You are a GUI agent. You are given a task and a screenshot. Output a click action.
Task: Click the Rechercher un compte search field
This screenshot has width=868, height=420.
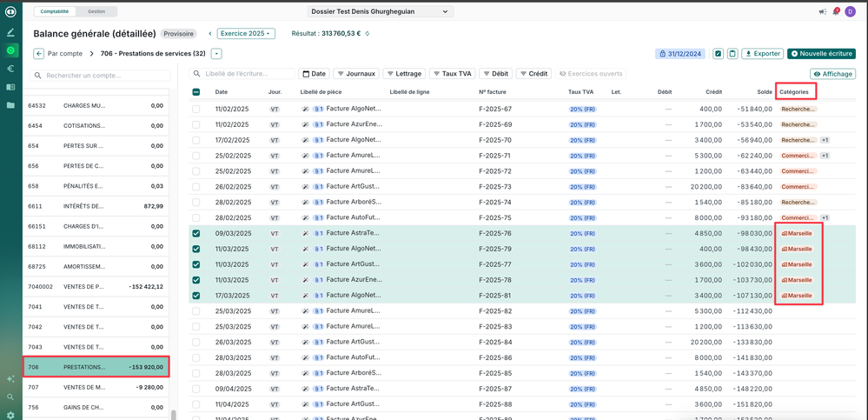(96, 76)
